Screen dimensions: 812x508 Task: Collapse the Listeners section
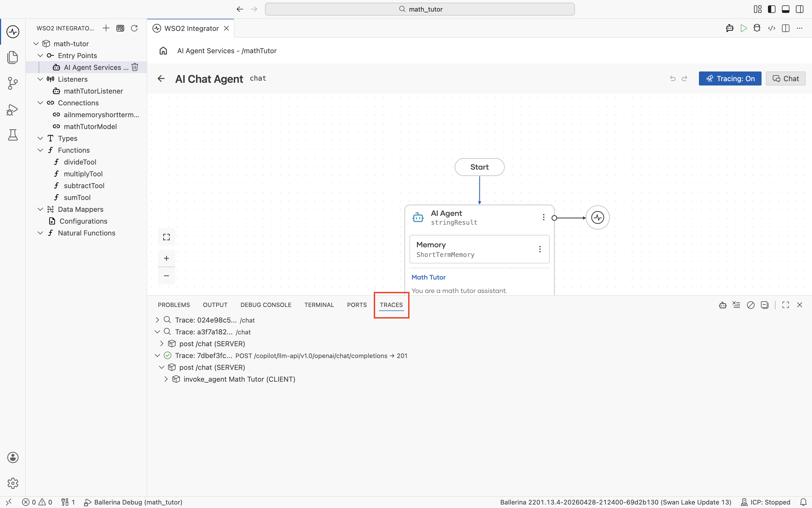click(40, 79)
